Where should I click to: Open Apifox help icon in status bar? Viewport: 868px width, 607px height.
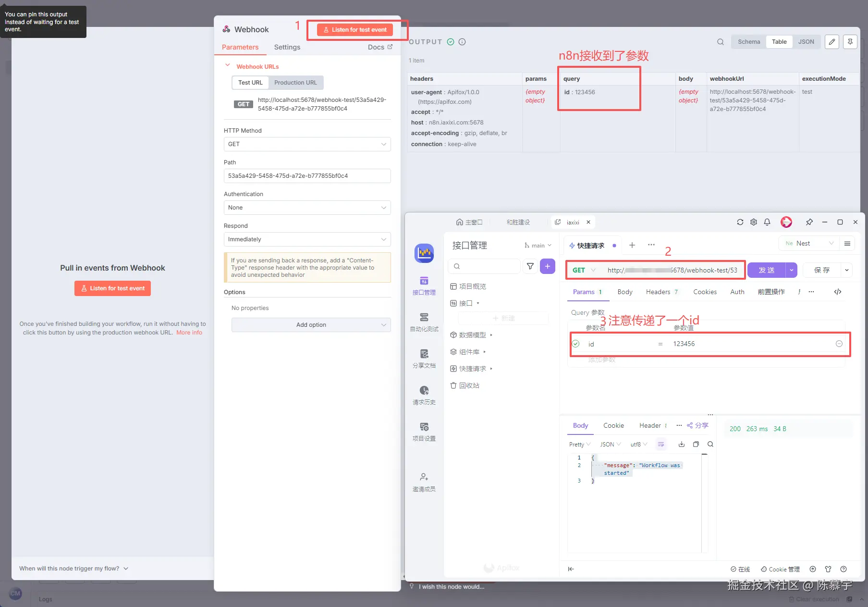pos(844,569)
